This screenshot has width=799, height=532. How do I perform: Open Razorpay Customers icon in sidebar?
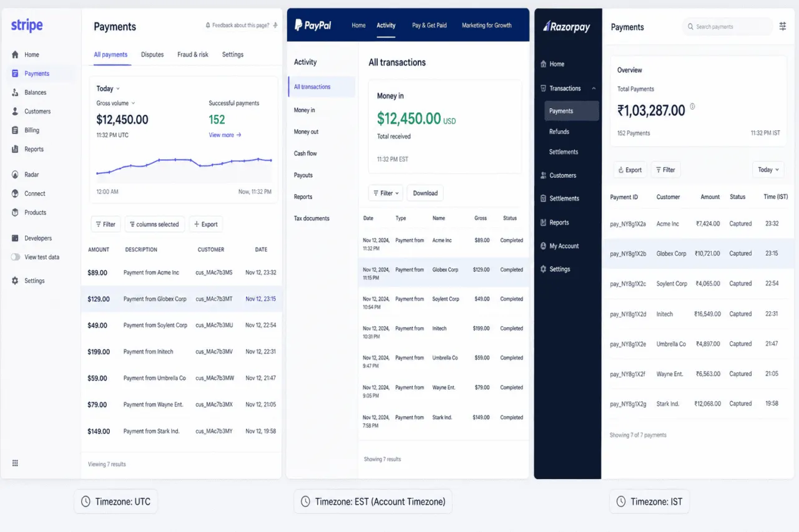point(544,176)
